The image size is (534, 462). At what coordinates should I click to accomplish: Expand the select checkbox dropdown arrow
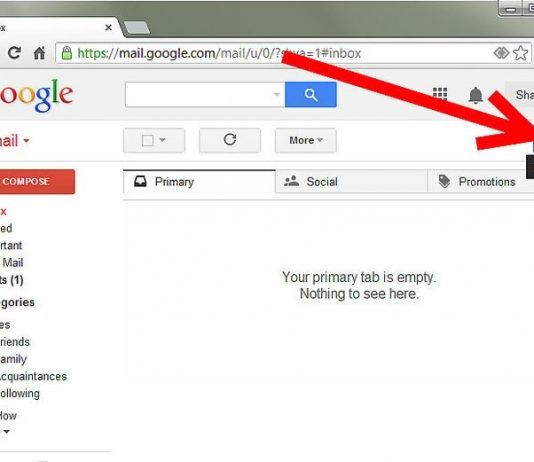162,140
